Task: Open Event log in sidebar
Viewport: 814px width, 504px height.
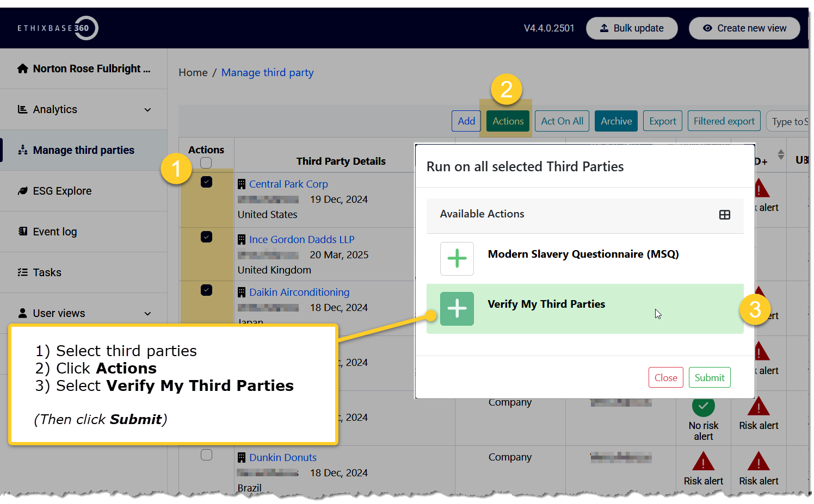Action: (x=83, y=232)
